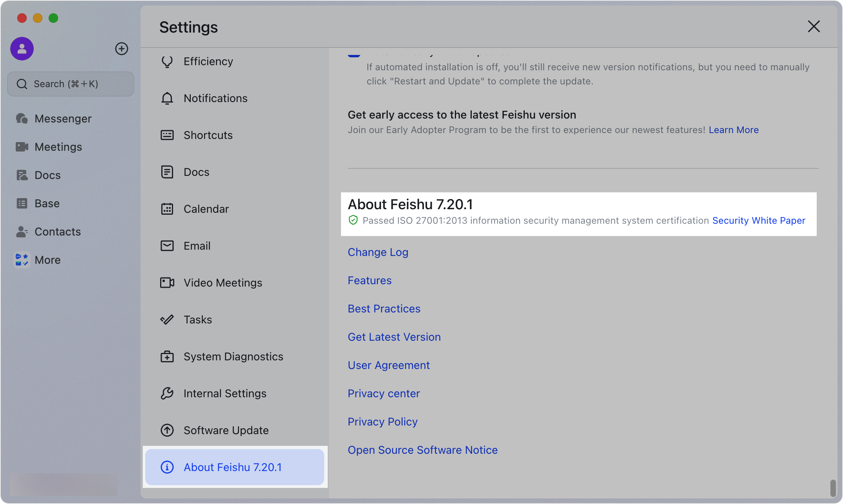
Task: Open the User Agreement link
Action: (x=389, y=365)
